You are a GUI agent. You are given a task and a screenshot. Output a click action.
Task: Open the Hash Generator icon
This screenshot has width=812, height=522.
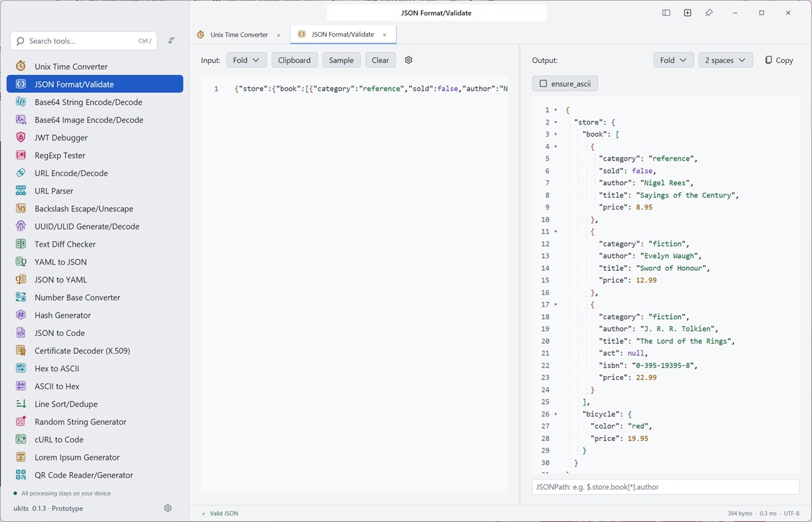coord(21,315)
